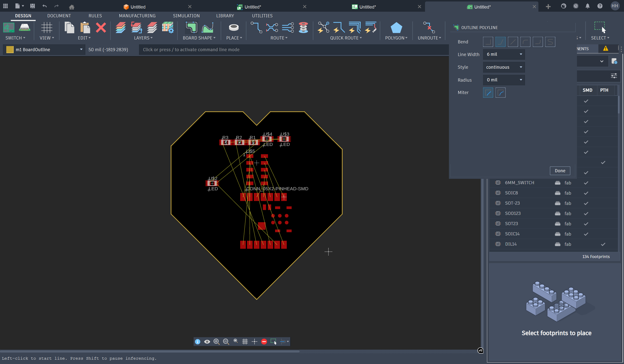Open the m1 BoardOutline layer dropdown
The width and height of the screenshot is (624, 364).
coord(81,49)
